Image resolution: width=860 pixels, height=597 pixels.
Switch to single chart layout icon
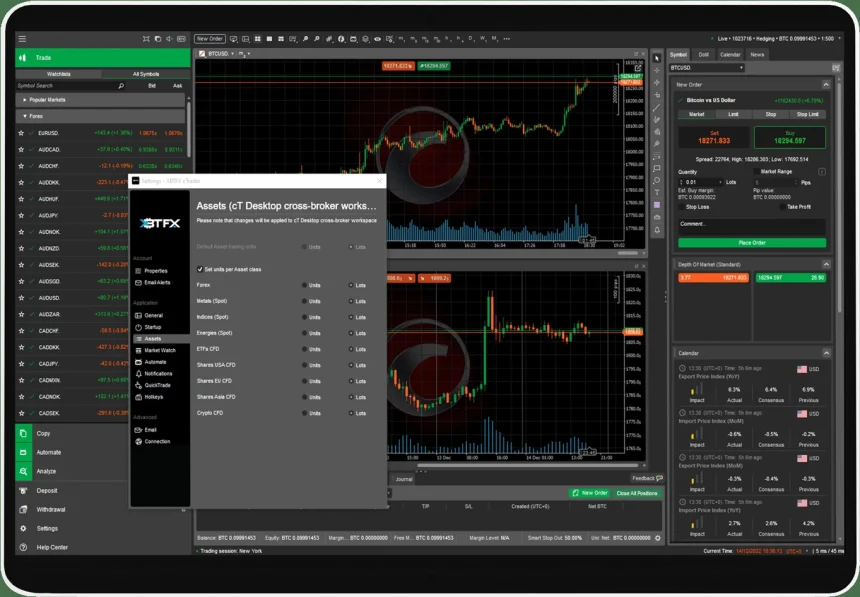click(269, 39)
